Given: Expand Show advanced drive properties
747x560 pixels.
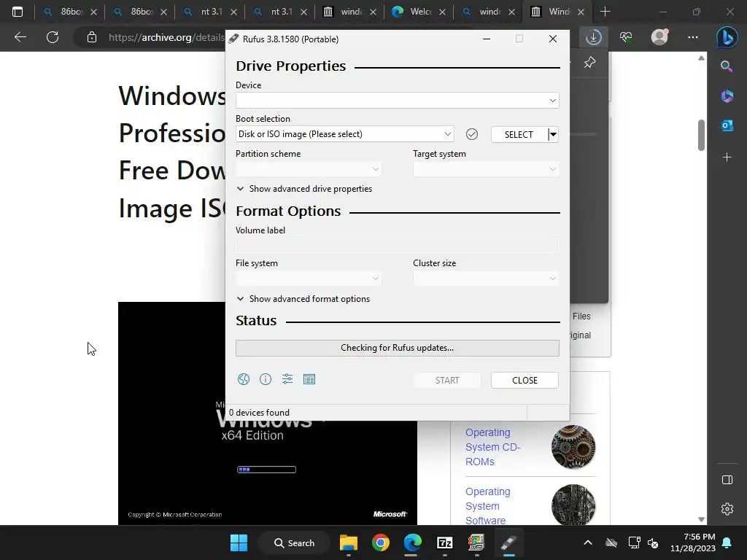Looking at the screenshot, I should coord(304,189).
